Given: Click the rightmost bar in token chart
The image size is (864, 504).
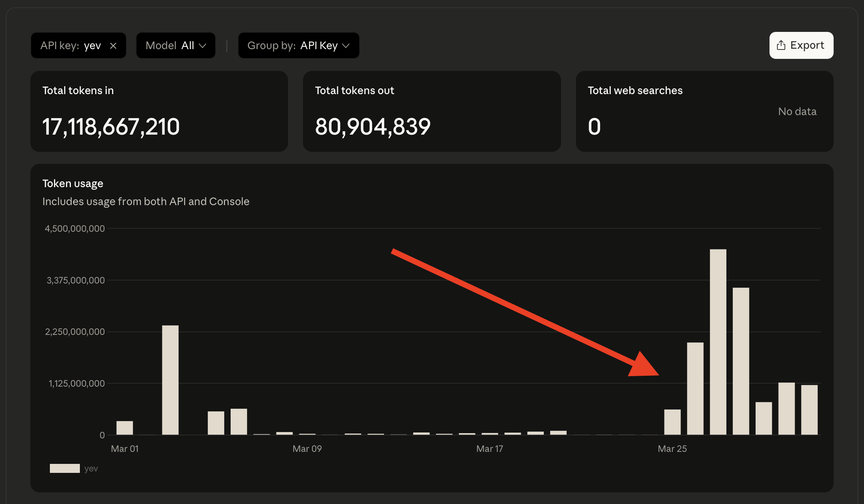Looking at the screenshot, I should click(x=809, y=409).
